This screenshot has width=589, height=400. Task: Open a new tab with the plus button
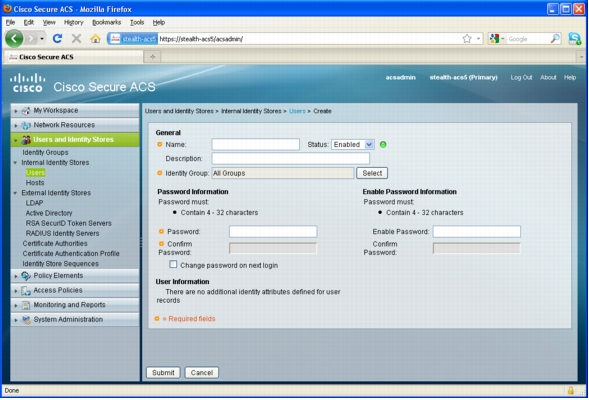(153, 57)
